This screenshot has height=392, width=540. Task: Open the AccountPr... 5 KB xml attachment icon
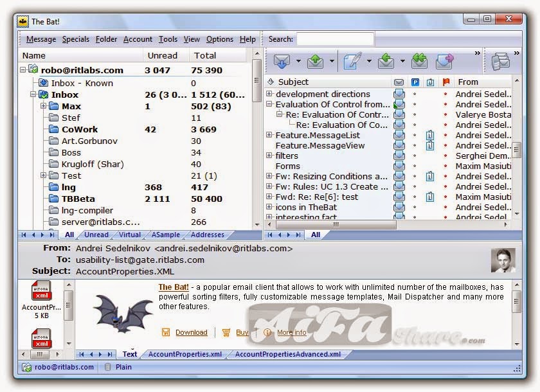[42, 291]
